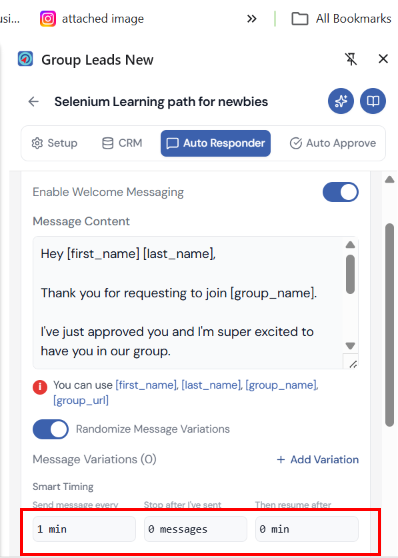398x558 pixels.
Task: Click the back arrow beside group title
Action: (x=33, y=102)
